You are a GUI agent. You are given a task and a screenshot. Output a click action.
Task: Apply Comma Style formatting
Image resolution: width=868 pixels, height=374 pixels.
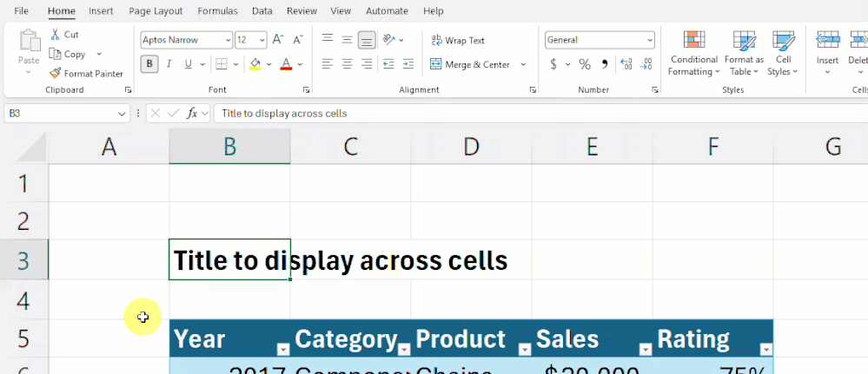click(605, 64)
